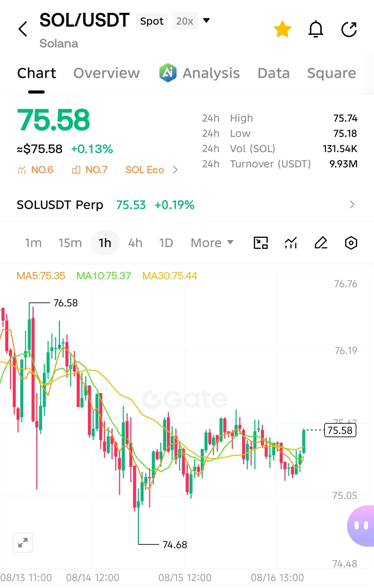The height and width of the screenshot is (588, 374).
Task: Tap the back arrow icon
Action: coord(23,29)
